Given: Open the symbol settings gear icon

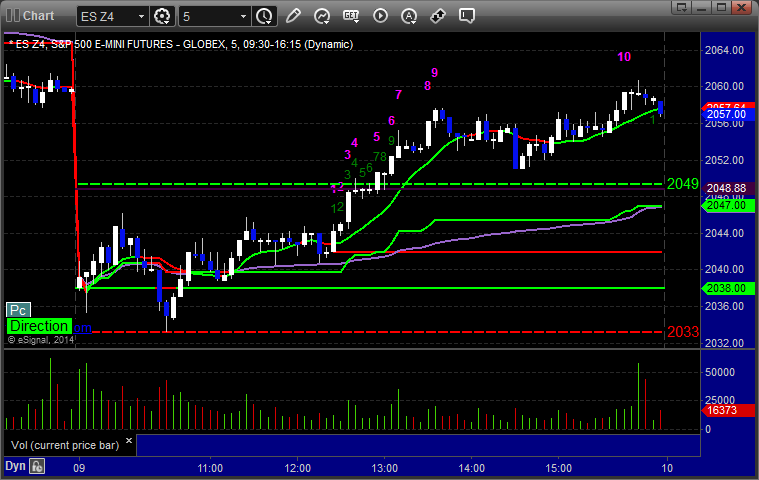Looking at the screenshot, I should click(x=162, y=16).
